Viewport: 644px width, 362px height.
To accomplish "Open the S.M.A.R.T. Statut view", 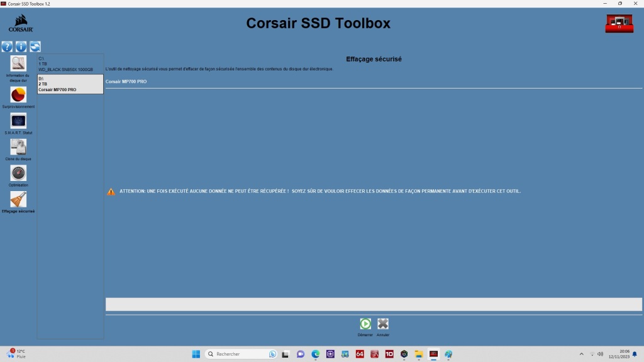I will 18,122.
